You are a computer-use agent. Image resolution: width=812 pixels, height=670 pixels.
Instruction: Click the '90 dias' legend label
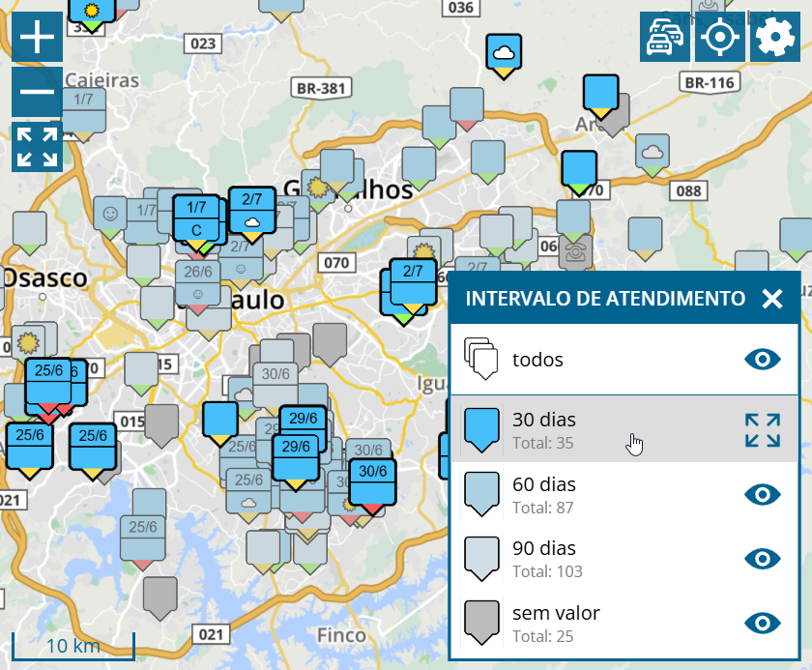tap(544, 548)
